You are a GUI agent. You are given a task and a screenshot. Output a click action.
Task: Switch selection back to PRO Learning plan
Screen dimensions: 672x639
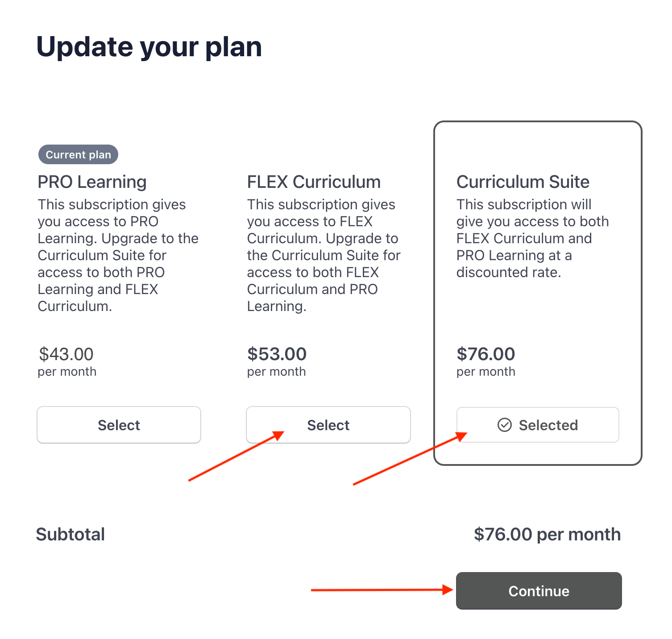(119, 425)
